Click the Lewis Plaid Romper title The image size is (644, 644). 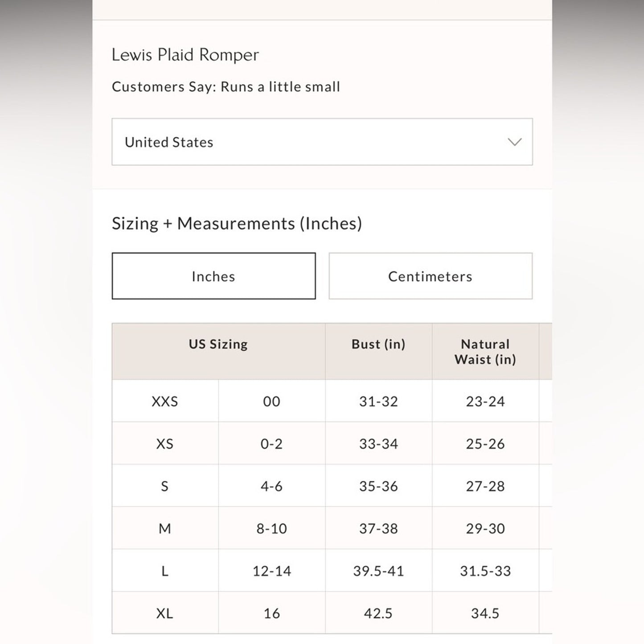pyautogui.click(x=185, y=55)
